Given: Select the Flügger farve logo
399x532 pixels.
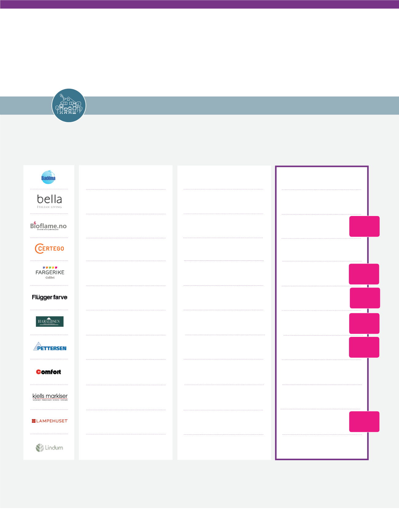Looking at the screenshot, I should pyautogui.click(x=49, y=297).
